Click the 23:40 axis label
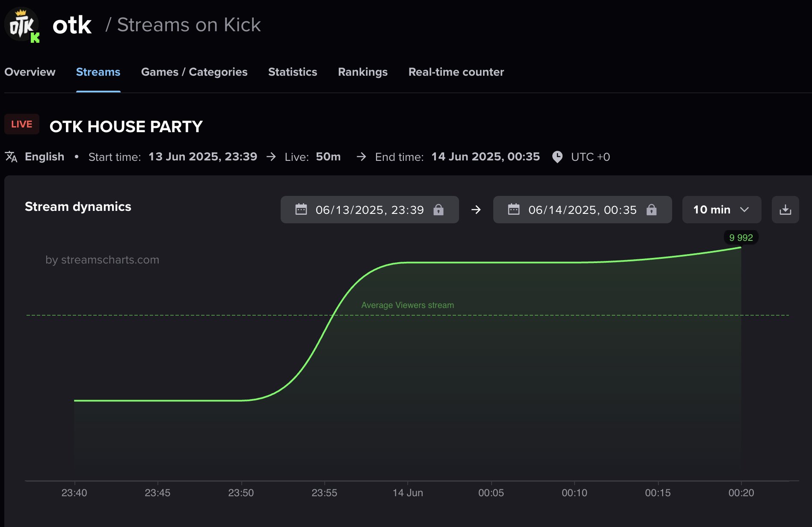This screenshot has width=812, height=527. point(74,493)
